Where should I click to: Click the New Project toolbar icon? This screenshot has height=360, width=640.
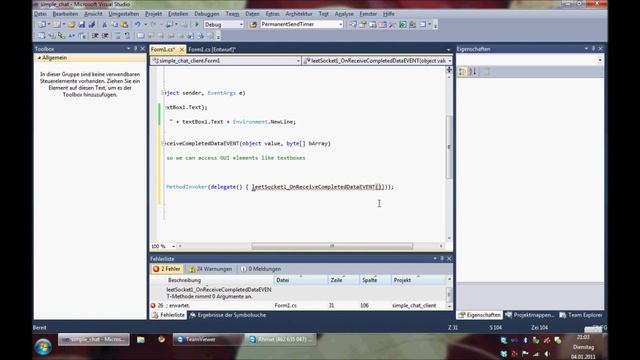point(42,24)
